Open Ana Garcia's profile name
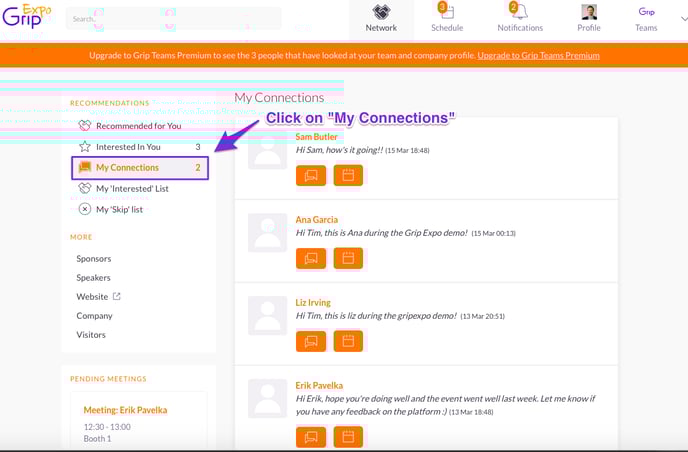 point(316,219)
